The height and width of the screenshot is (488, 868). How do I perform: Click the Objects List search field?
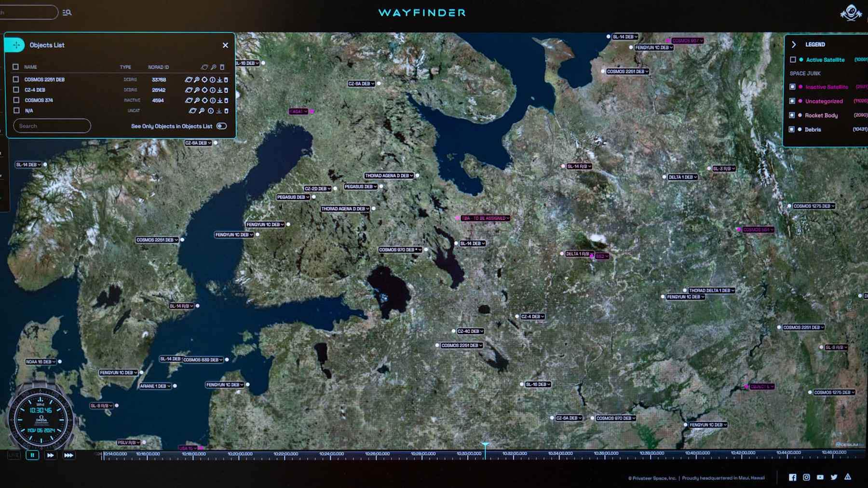point(52,126)
